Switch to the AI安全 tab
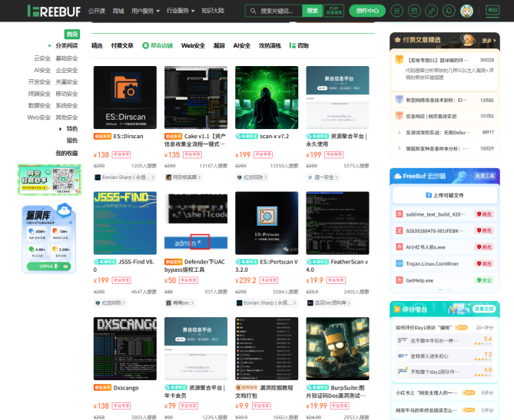 (x=242, y=45)
